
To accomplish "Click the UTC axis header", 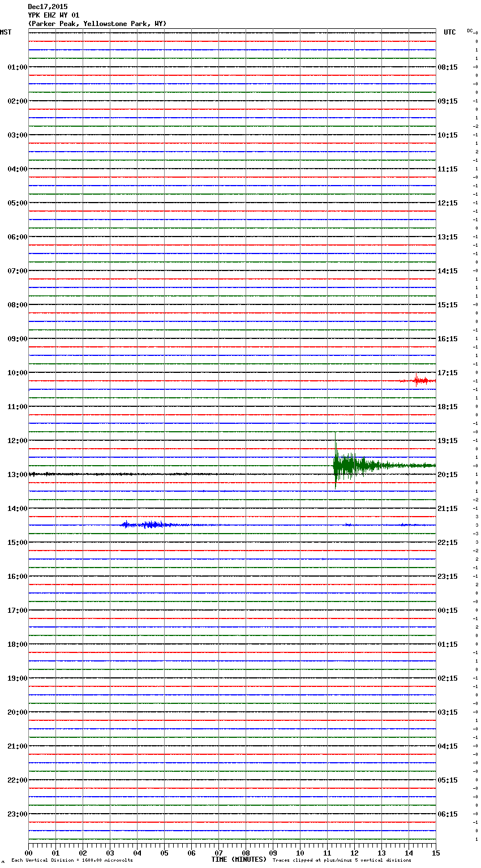I will (450, 32).
